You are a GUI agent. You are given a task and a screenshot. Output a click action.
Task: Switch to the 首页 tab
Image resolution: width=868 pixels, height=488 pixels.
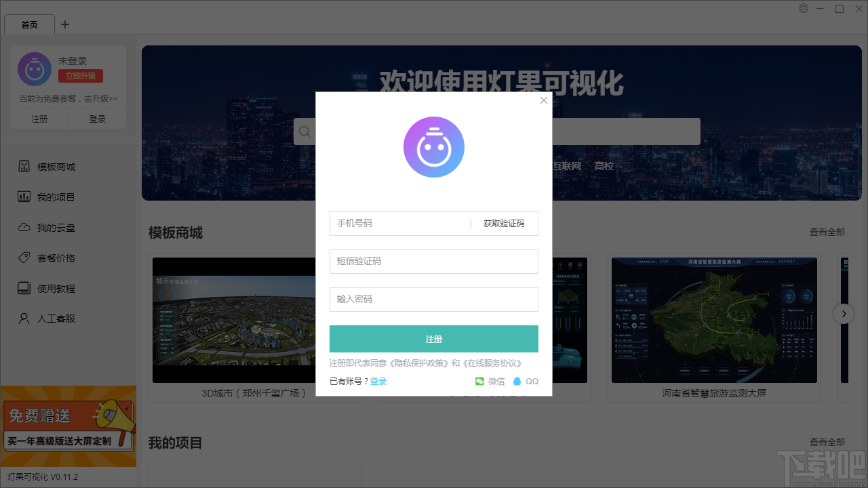point(29,25)
